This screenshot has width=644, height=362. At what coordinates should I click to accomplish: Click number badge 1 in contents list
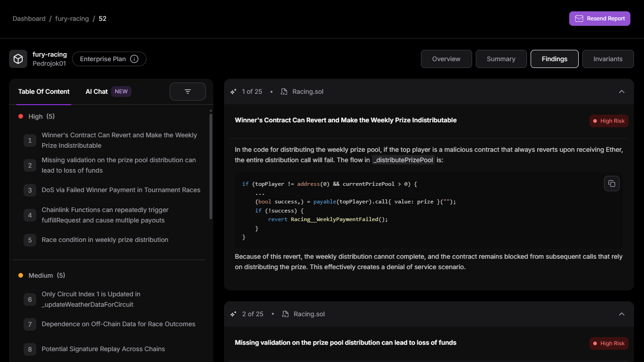(30, 140)
